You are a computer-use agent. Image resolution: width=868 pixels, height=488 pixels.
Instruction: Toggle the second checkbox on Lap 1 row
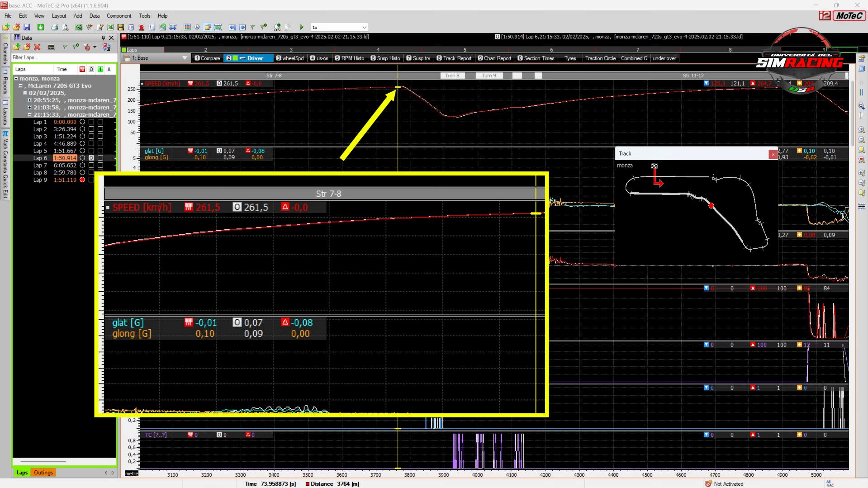100,122
